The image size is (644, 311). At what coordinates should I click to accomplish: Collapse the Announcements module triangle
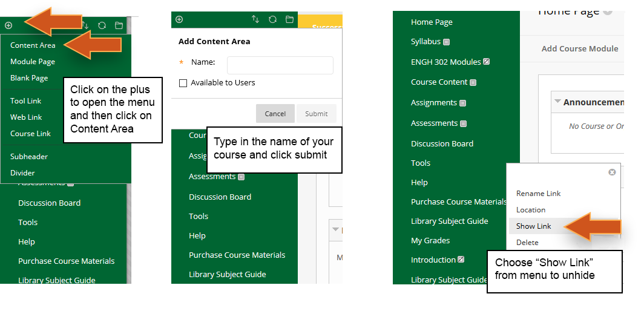(x=557, y=101)
